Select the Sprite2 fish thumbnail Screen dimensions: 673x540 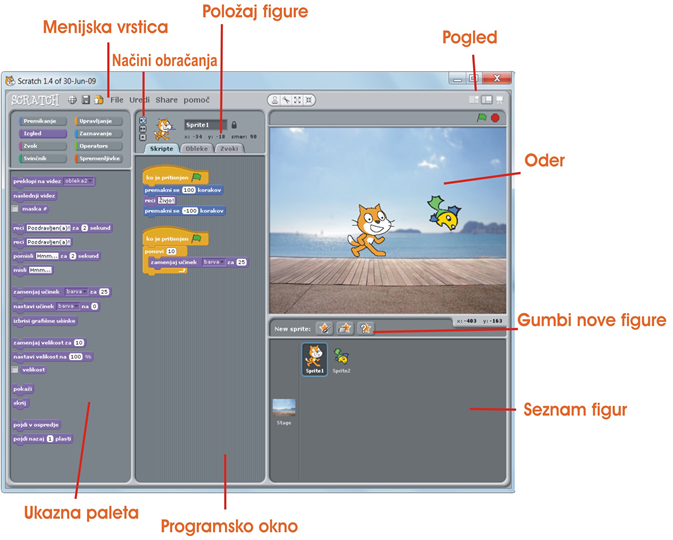341,358
